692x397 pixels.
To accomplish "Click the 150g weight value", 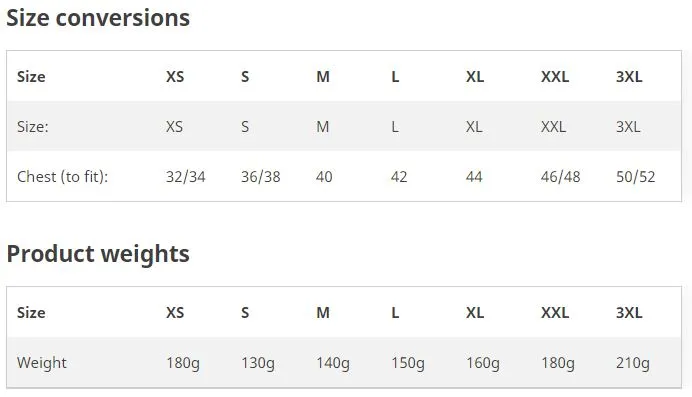I will click(x=408, y=363).
